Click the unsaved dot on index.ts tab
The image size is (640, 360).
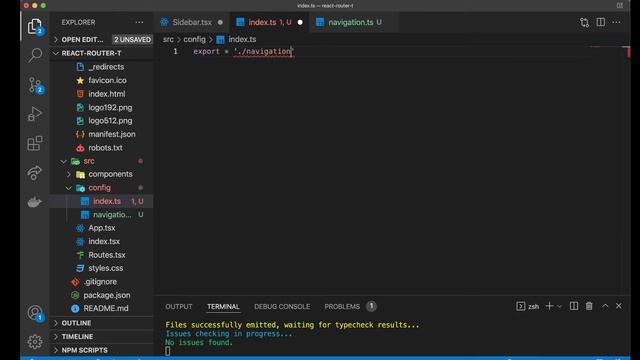pos(300,22)
